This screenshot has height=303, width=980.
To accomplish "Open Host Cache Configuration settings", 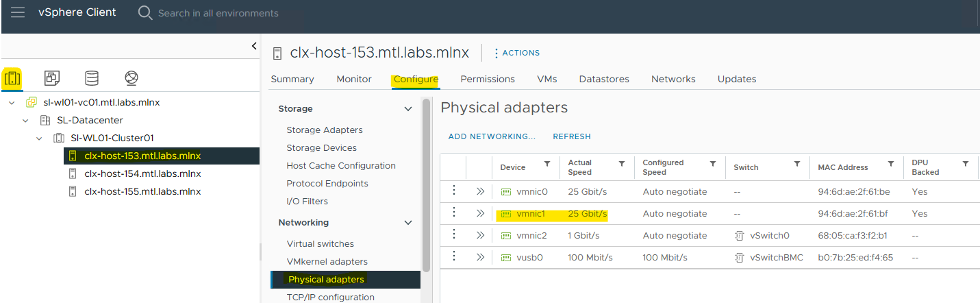I will [x=341, y=165].
